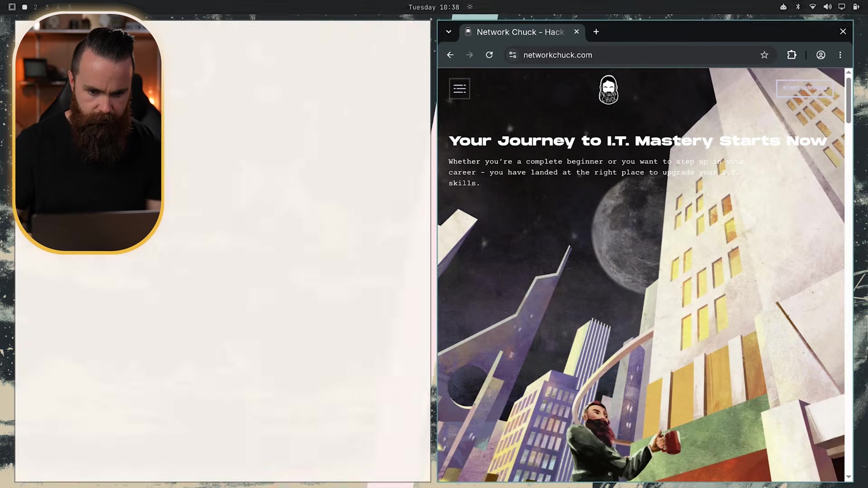Screen dimensions: 868x488
Task: Go back in browser history
Action: 450,55
